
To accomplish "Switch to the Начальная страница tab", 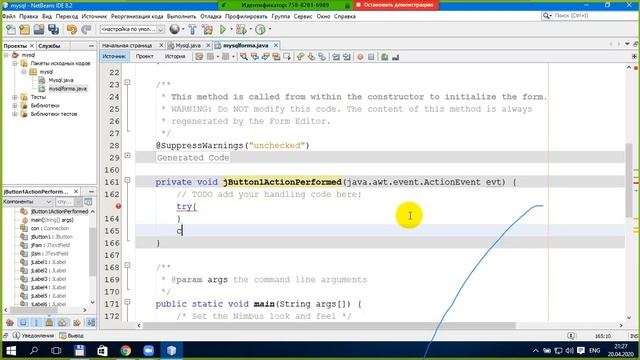I will point(127,45).
